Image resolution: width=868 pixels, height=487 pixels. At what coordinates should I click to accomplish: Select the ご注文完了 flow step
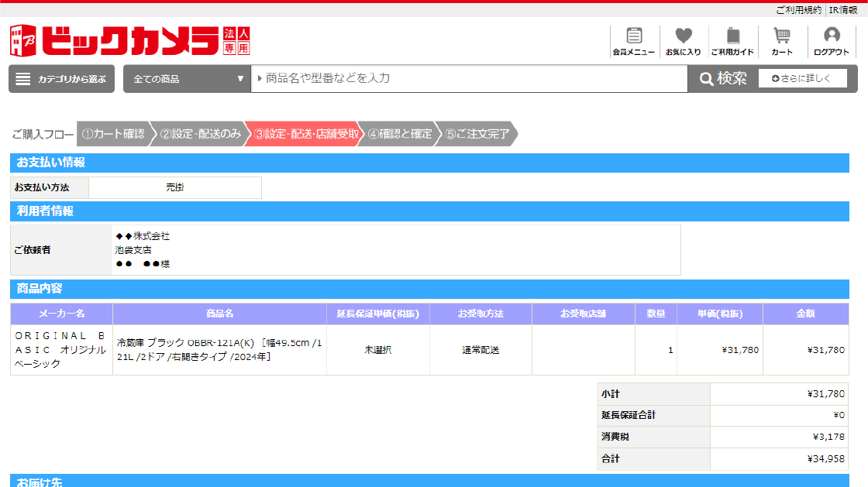[478, 133]
